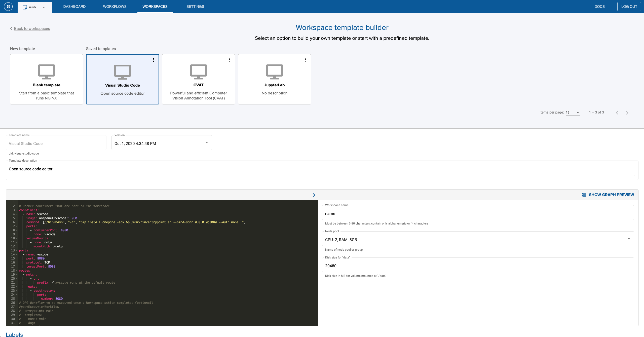Click the Workspace name input field
Viewport: 644px width, 337px height.
[x=478, y=213]
